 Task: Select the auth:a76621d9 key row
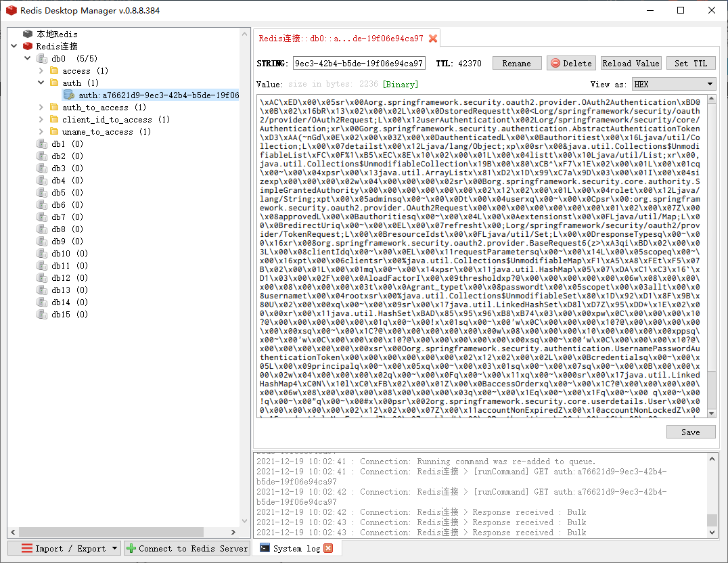point(151,95)
